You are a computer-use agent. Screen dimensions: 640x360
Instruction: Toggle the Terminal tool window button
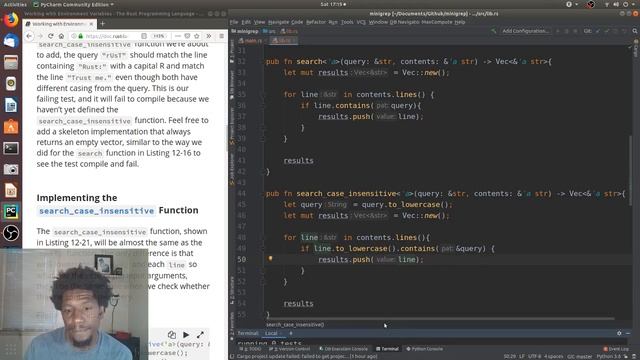pos(387,349)
